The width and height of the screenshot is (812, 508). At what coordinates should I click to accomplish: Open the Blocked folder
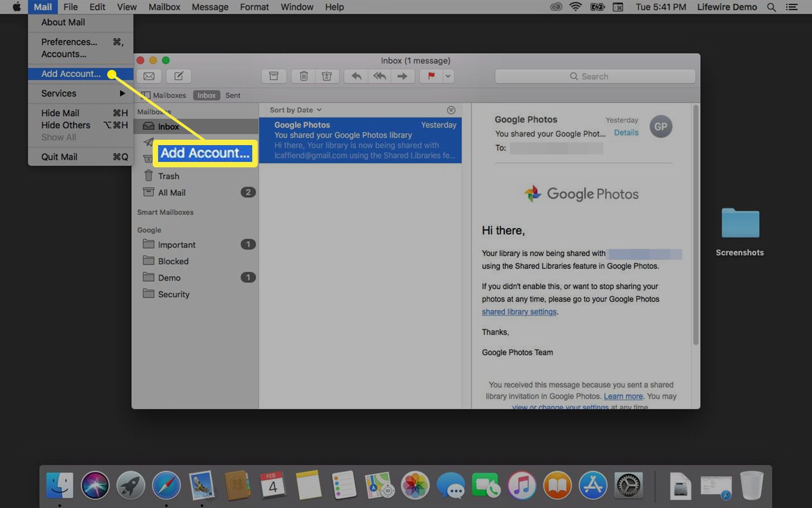[x=196, y=261]
